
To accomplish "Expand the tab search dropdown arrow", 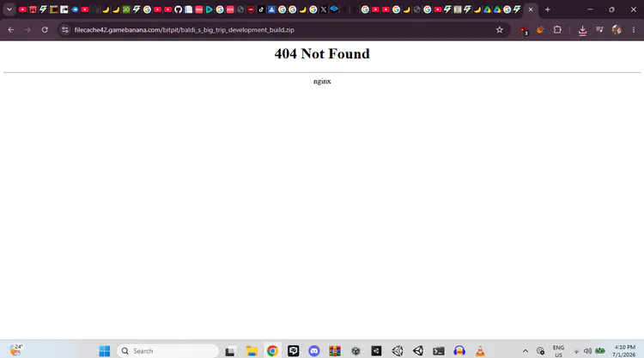I will [x=9, y=9].
